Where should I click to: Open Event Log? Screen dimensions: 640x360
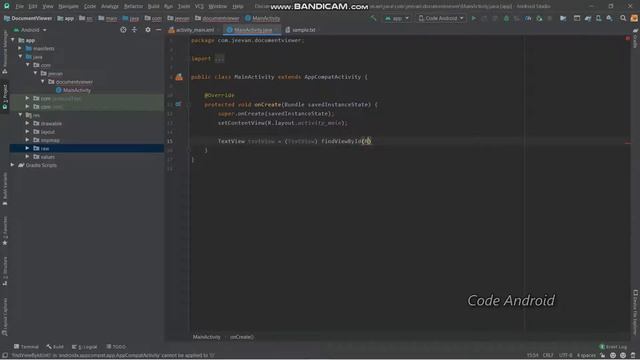pyautogui.click(x=613, y=347)
